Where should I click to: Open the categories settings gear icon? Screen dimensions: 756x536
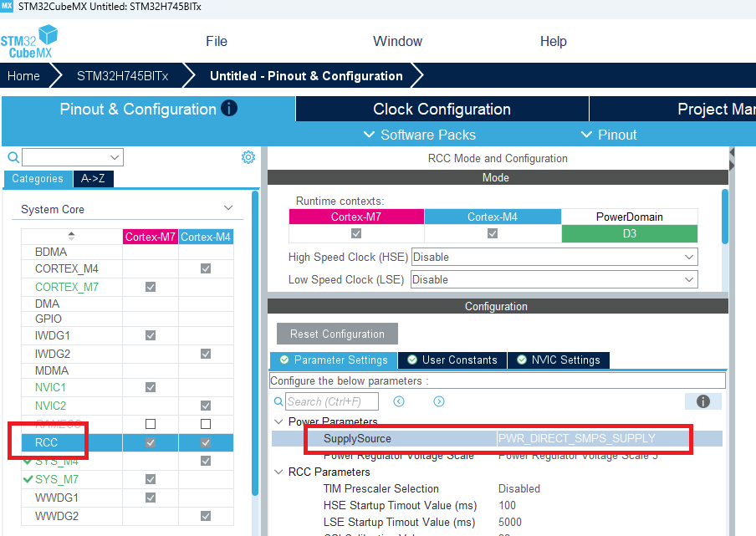(248, 157)
